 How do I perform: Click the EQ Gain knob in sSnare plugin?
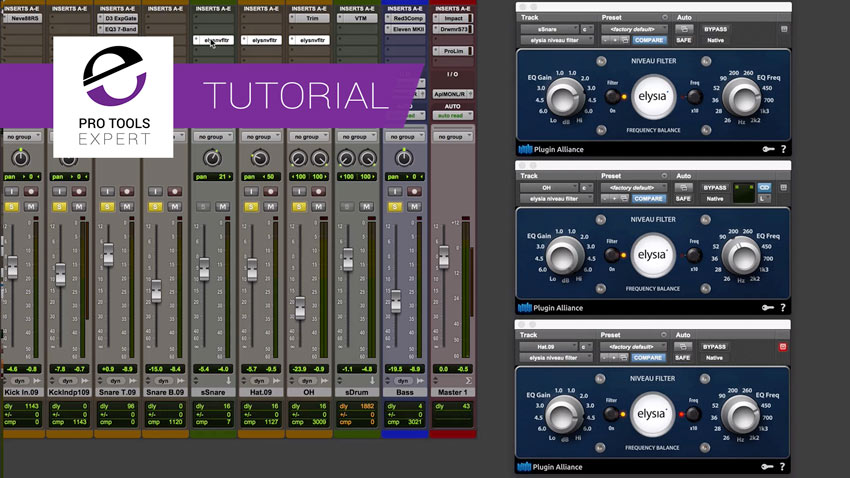(x=565, y=98)
